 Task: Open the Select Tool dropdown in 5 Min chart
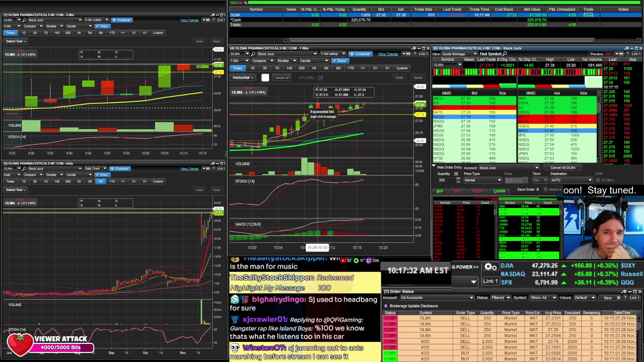click(x=16, y=41)
